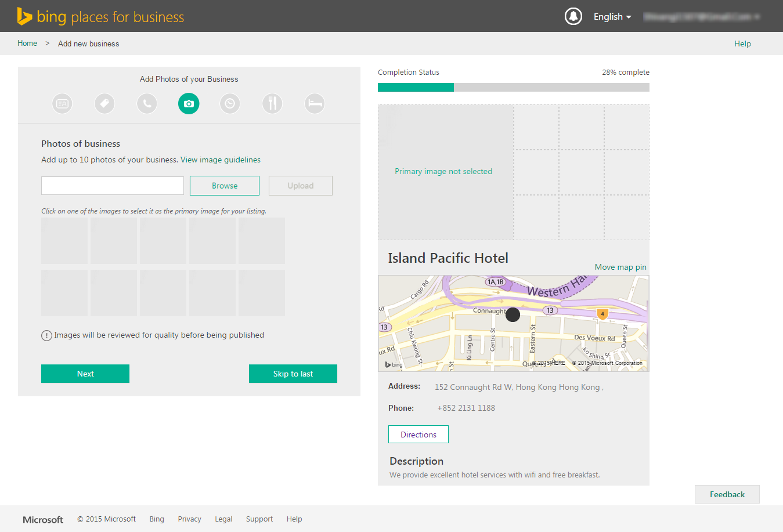Viewport: 783px width, 532px height.
Task: Select the business card info step icon
Action: point(62,104)
